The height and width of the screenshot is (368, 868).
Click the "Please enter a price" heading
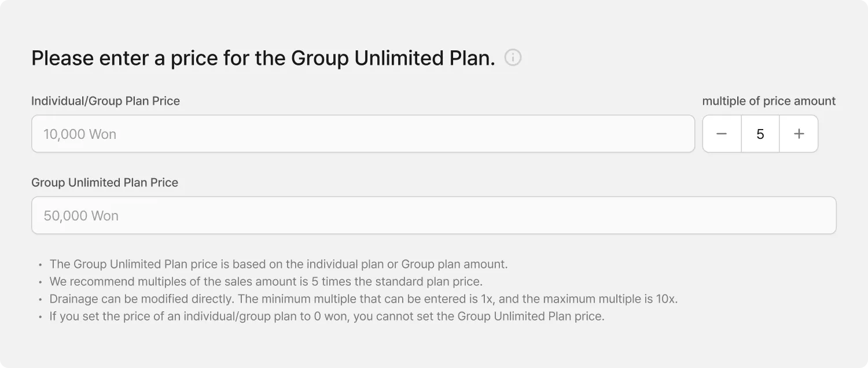pyautogui.click(x=263, y=58)
